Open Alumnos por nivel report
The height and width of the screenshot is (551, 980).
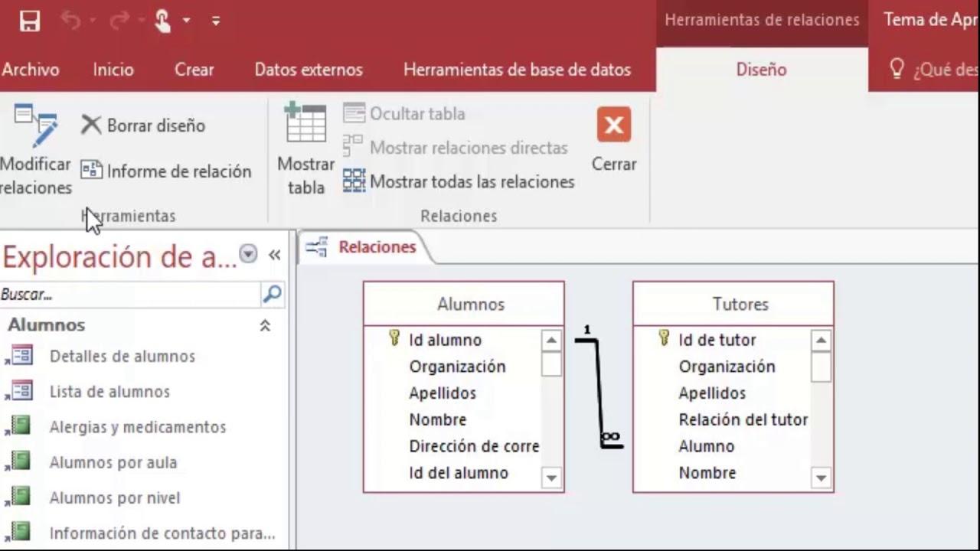115,498
